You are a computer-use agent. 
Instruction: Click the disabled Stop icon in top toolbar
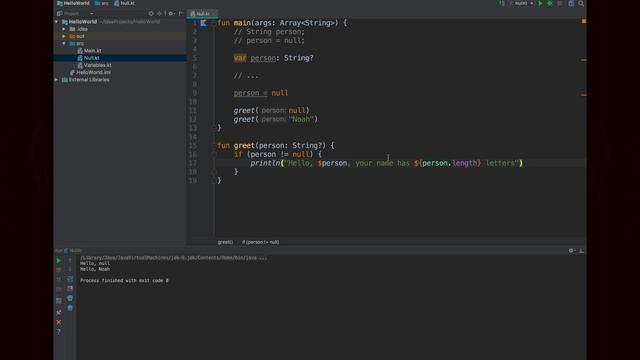tap(560, 3)
